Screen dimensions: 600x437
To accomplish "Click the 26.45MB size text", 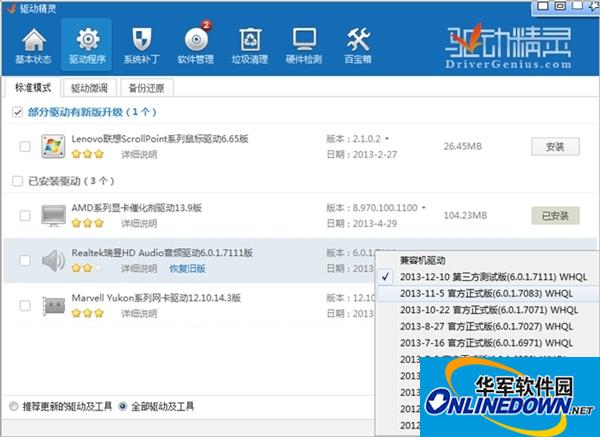I will tap(463, 146).
